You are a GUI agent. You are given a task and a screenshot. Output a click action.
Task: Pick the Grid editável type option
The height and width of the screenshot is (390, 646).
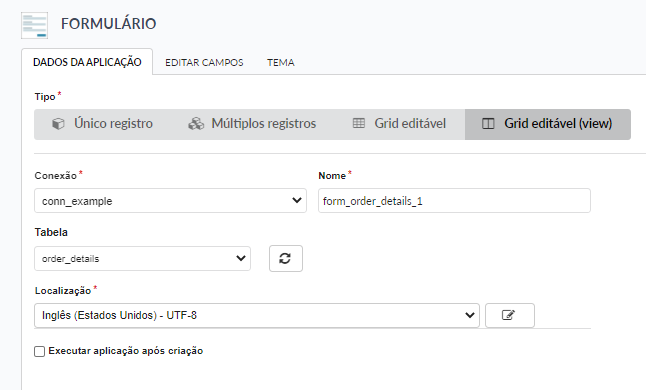pyautogui.click(x=399, y=124)
